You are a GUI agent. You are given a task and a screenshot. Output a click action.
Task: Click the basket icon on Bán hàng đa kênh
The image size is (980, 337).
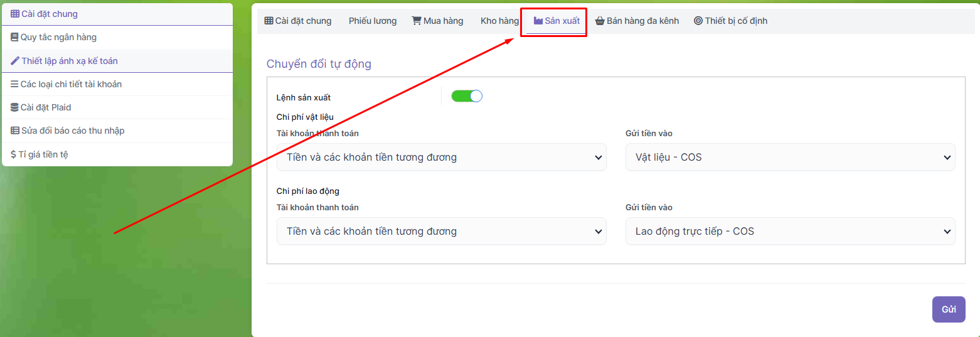pyautogui.click(x=600, y=21)
